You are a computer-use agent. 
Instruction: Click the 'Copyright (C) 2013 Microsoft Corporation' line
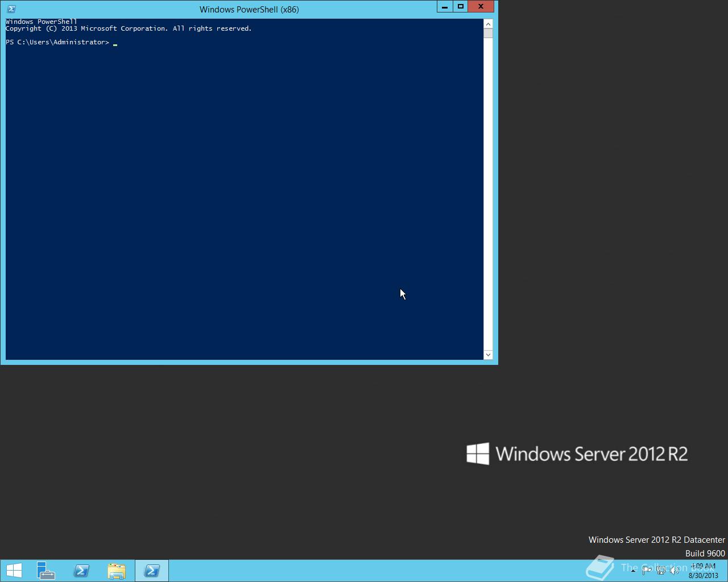click(129, 28)
